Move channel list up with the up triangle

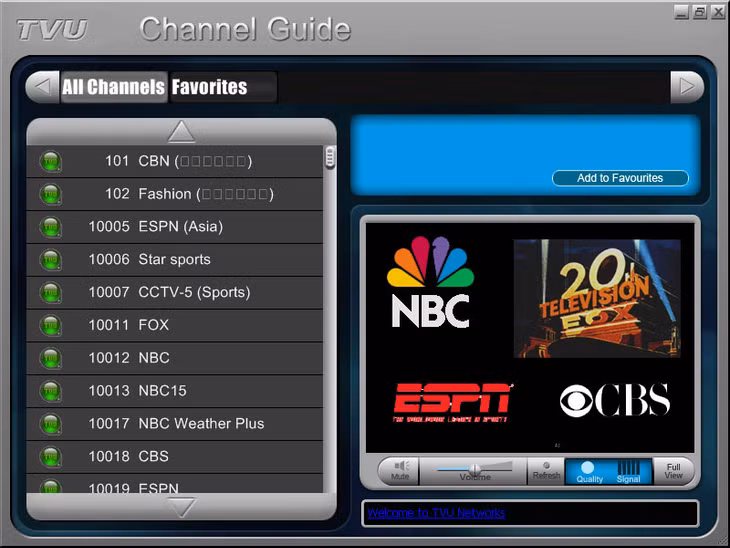pyautogui.click(x=181, y=132)
